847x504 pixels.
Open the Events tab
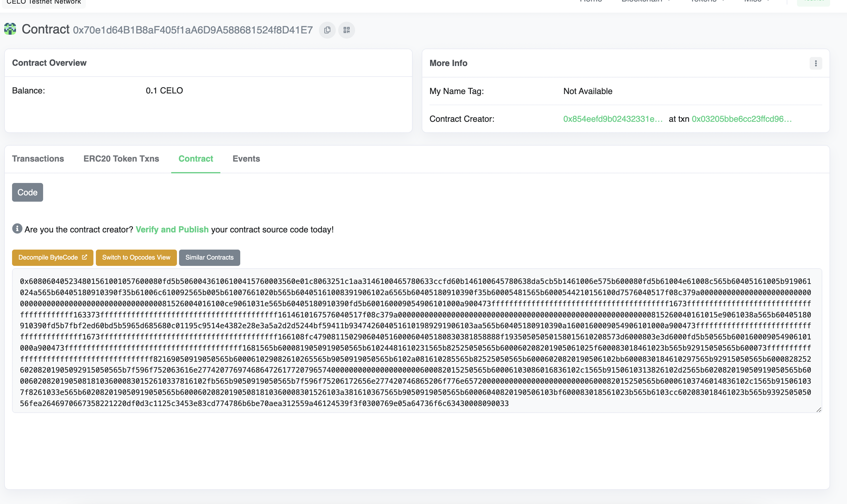pos(246,159)
